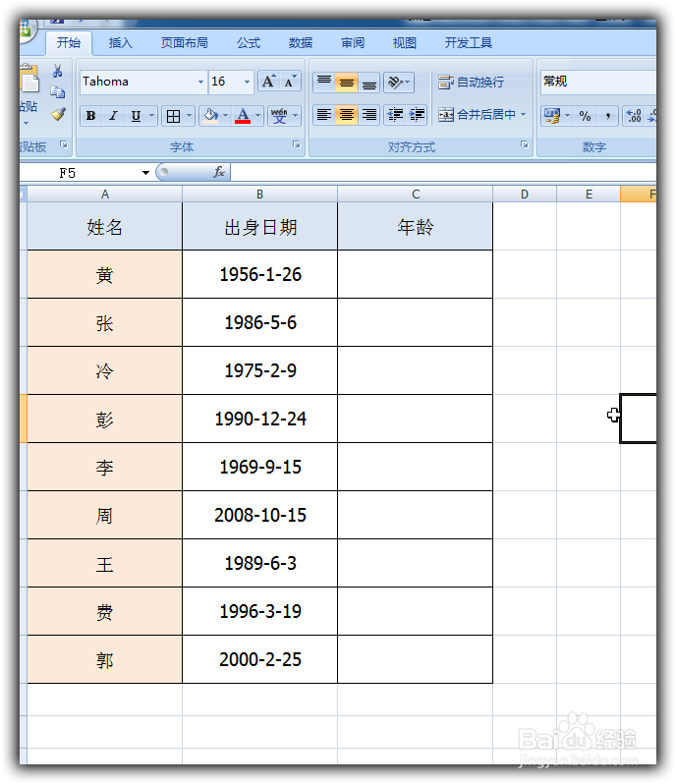676x784 pixels.
Task: Switch to 审阅 tab
Action: 353,43
